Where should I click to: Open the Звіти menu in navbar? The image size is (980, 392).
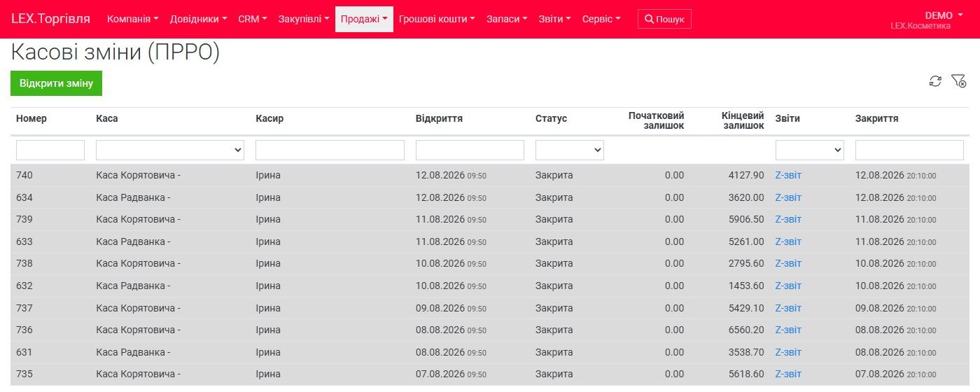click(554, 19)
